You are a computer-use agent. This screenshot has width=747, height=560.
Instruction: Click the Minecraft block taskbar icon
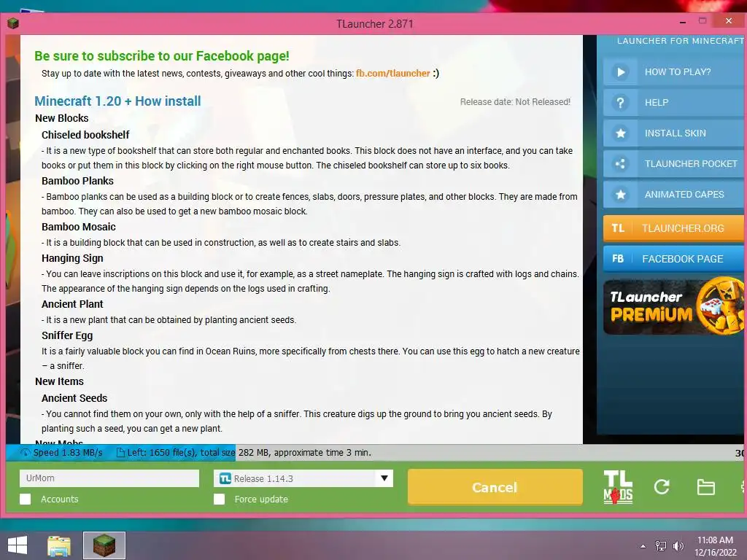point(104,545)
